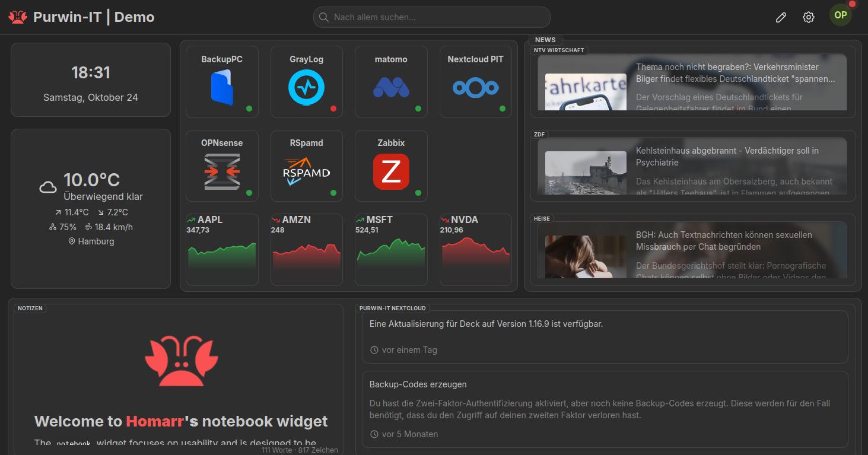Screen dimensions: 868x455
Task: Open the NVDA stock chart
Action: (475, 250)
